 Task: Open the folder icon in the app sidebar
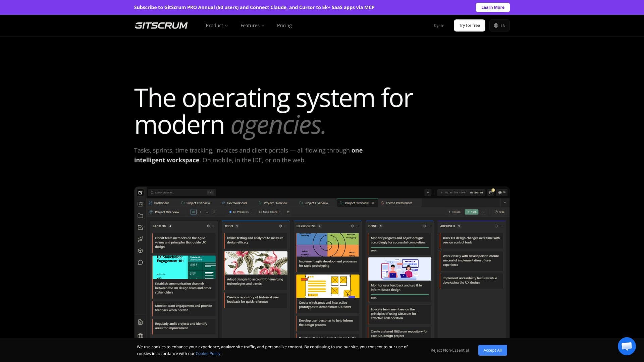point(140,216)
